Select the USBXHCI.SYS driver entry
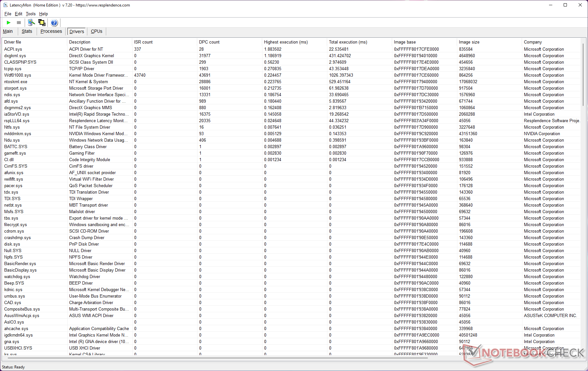 (x=18, y=348)
